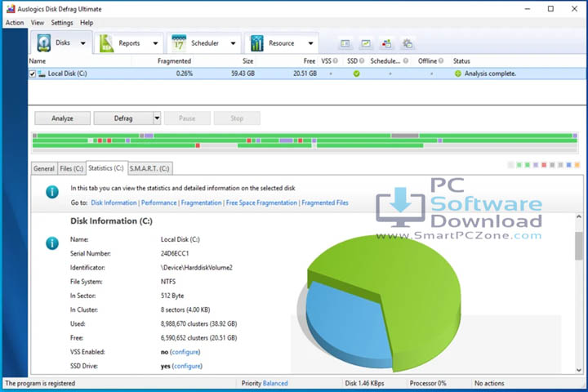Open the Defag button dropdown arrow
Image resolution: width=588 pixels, height=392 pixels.
pyautogui.click(x=157, y=118)
